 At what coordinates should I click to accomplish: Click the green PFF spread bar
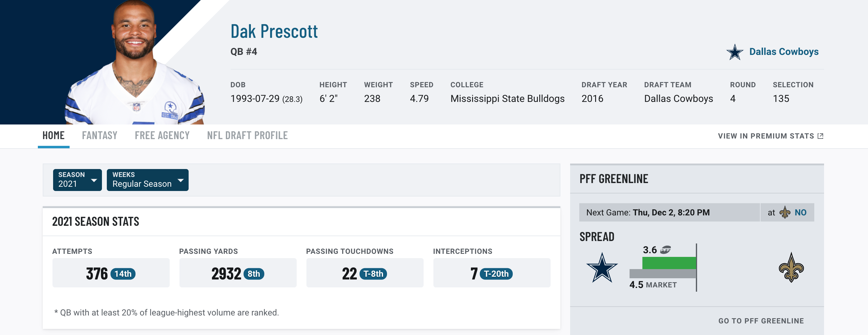[x=669, y=263]
